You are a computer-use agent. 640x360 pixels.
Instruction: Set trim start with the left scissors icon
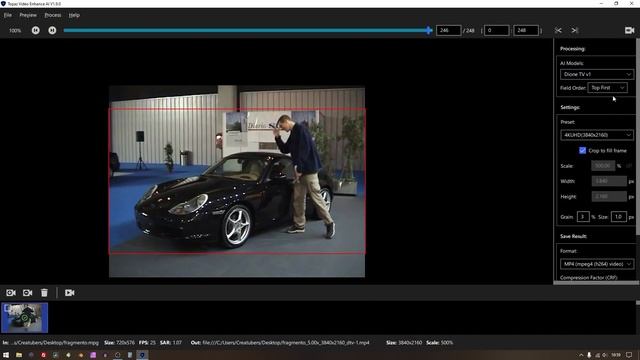point(558,30)
